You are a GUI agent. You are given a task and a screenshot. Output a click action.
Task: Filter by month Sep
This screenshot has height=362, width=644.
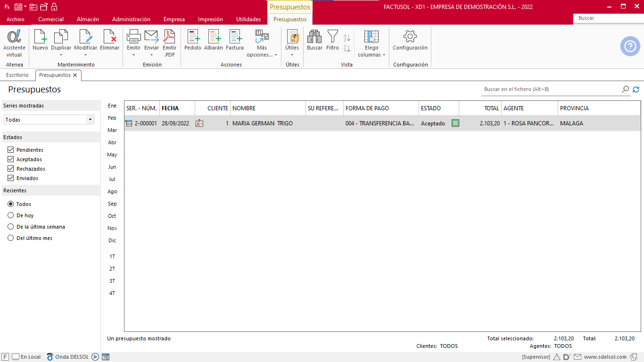click(112, 204)
